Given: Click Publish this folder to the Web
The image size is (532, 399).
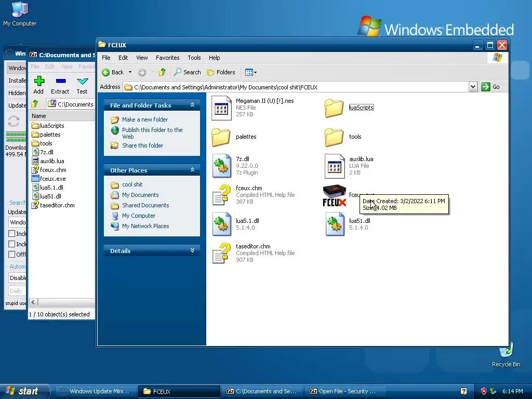Looking at the screenshot, I should tap(152, 133).
